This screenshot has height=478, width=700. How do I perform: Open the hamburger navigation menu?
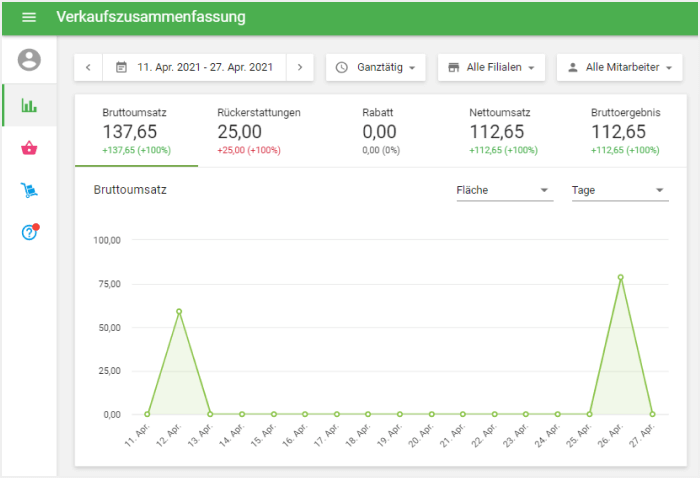(28, 18)
